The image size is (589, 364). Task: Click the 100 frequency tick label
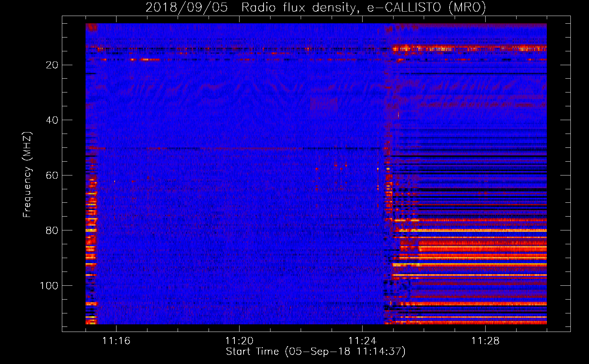click(49, 286)
